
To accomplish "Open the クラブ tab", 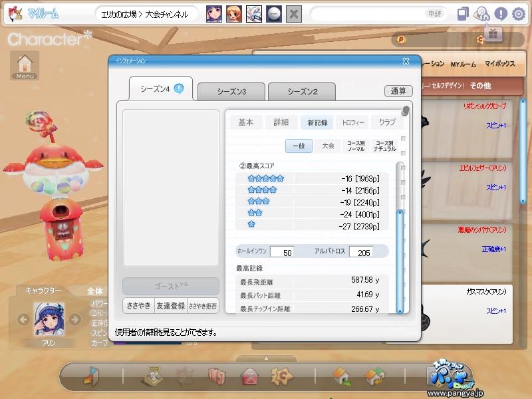I will (387, 122).
